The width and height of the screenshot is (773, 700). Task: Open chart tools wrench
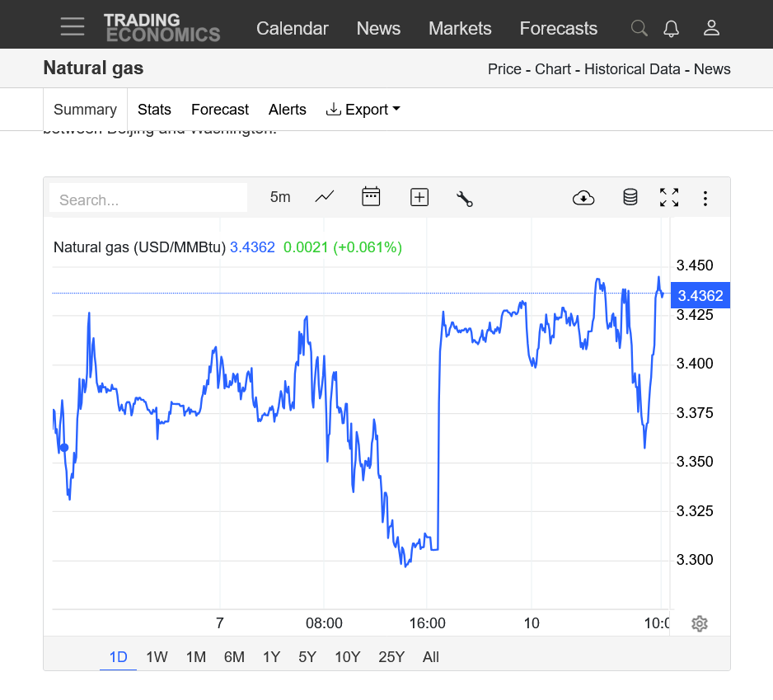[465, 199]
